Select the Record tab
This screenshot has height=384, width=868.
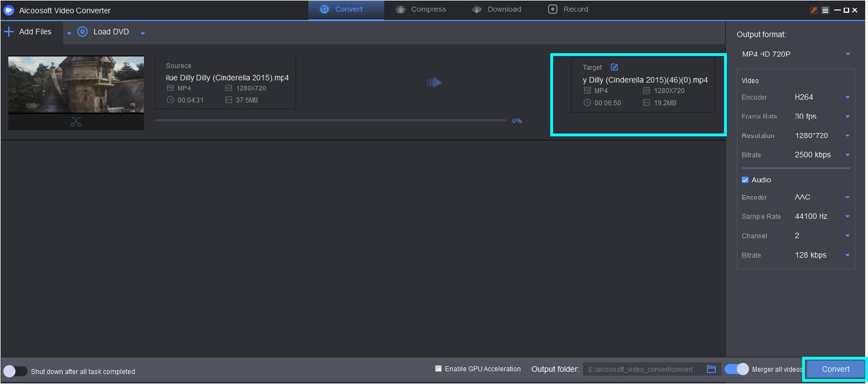[569, 9]
